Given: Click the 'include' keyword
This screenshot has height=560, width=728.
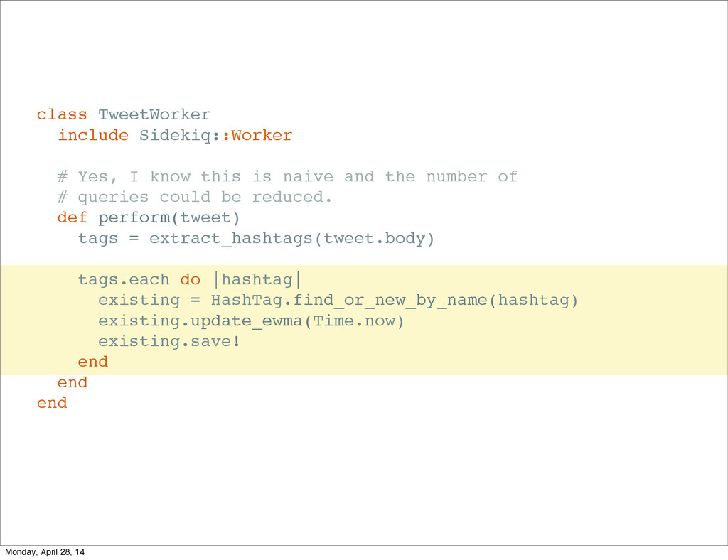Looking at the screenshot, I should pyautogui.click(x=93, y=135).
